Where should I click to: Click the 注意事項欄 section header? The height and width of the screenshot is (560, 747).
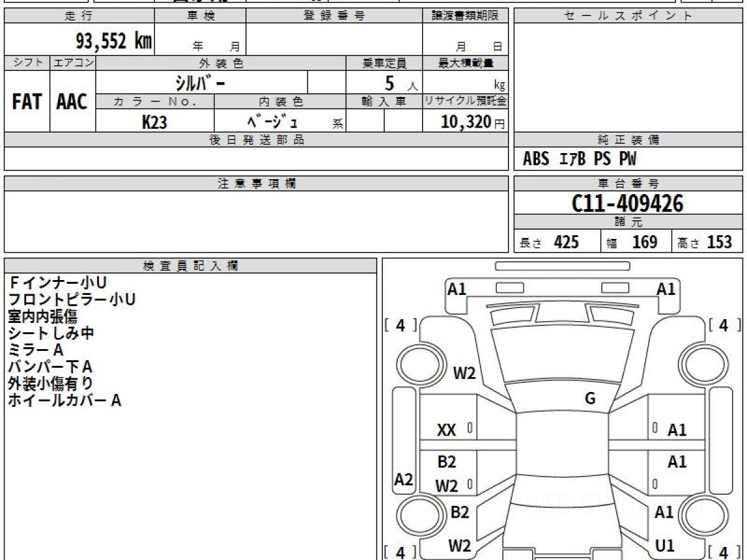(256, 184)
